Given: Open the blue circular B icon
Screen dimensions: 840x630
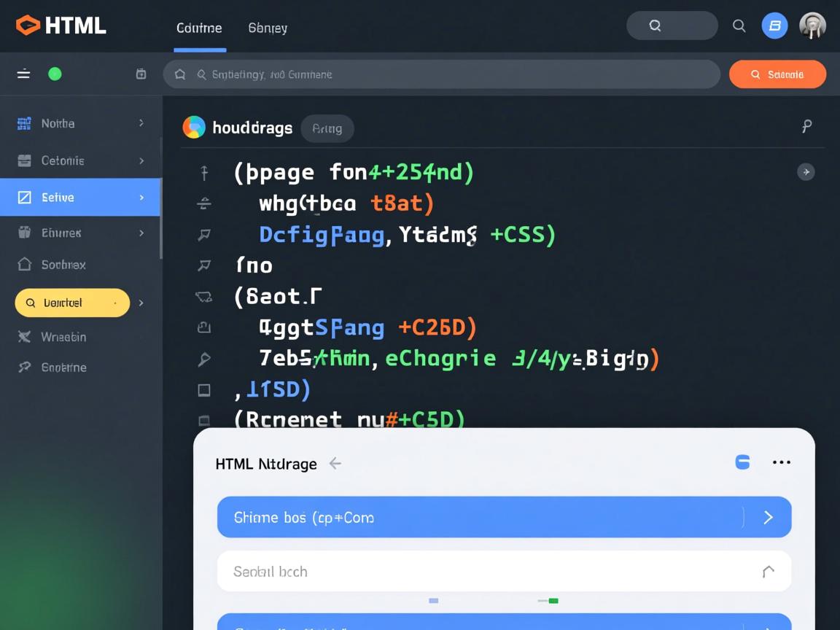Looking at the screenshot, I should (x=774, y=26).
